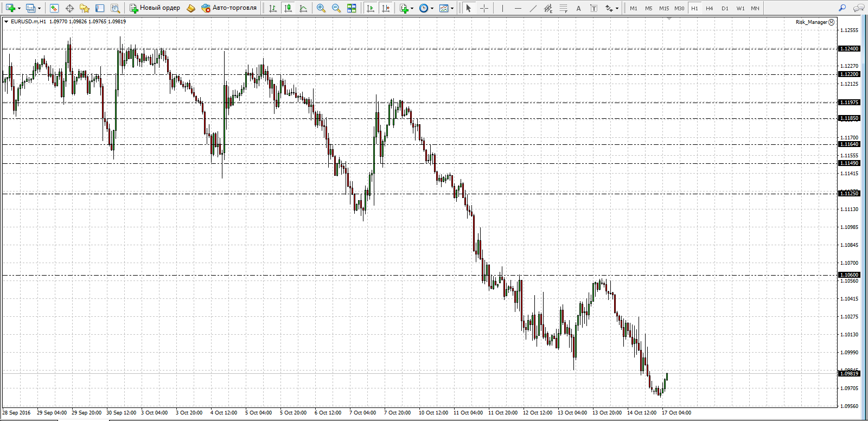Viewport: 868px width, 421px height.
Task: Select the Crosshair cursor tool
Action: pyautogui.click(x=484, y=8)
